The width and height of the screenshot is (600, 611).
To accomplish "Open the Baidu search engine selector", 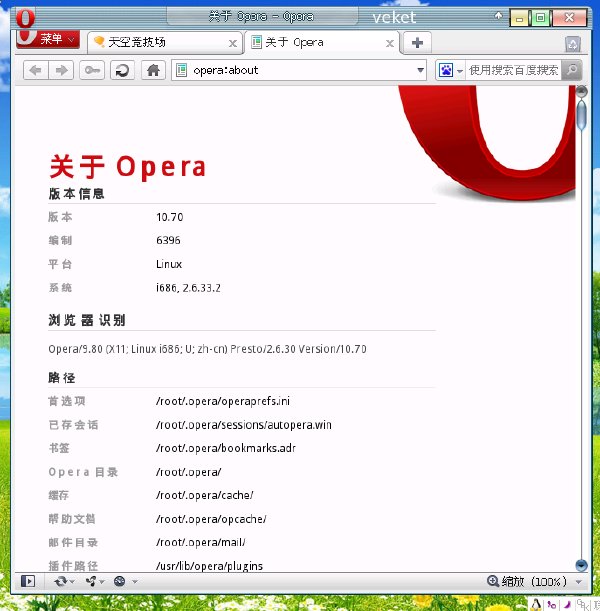I will [450, 70].
